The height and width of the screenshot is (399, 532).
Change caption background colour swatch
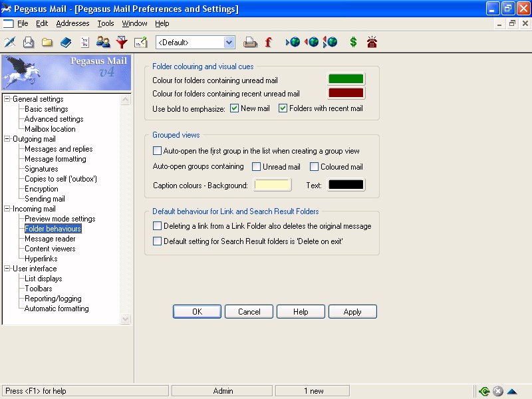pos(272,185)
